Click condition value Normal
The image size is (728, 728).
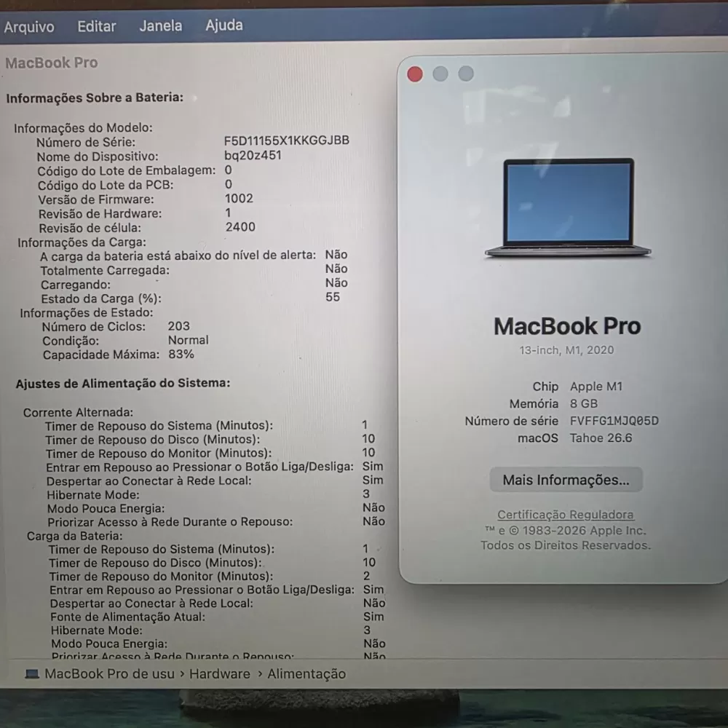coord(188,340)
